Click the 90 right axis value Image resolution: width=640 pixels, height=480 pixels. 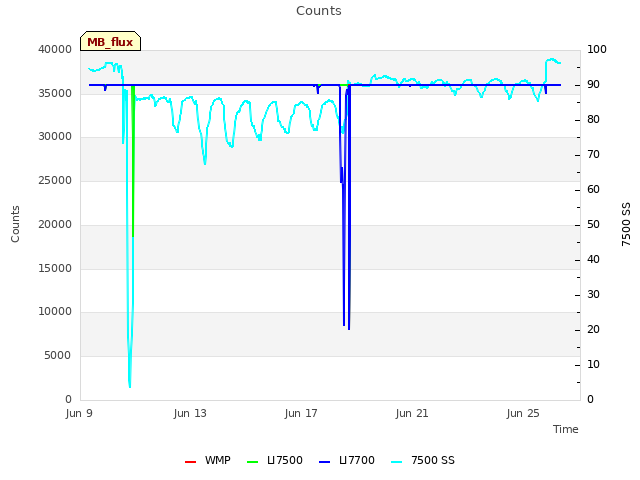point(593,84)
